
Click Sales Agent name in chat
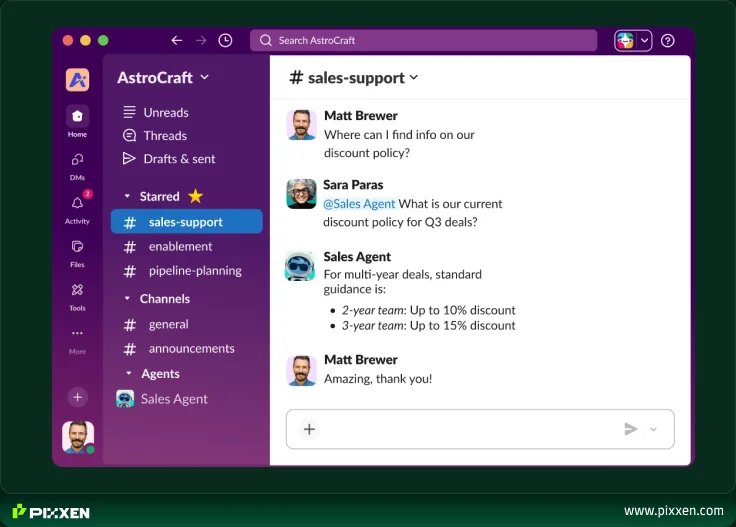(357, 257)
